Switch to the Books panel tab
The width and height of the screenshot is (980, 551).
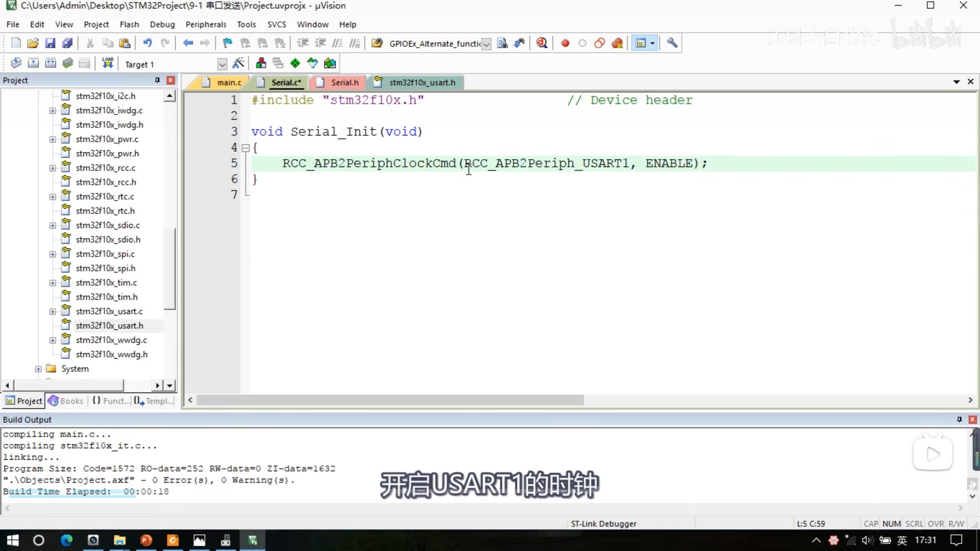click(x=66, y=401)
